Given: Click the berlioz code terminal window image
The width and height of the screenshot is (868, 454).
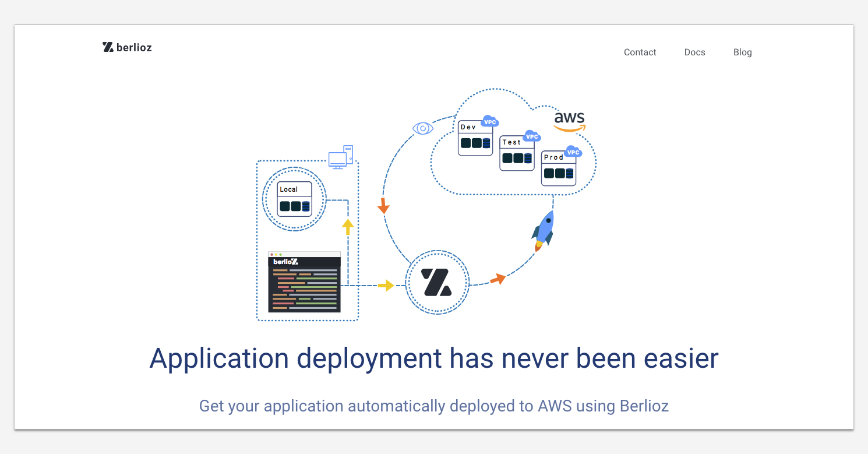Looking at the screenshot, I should click(x=304, y=282).
